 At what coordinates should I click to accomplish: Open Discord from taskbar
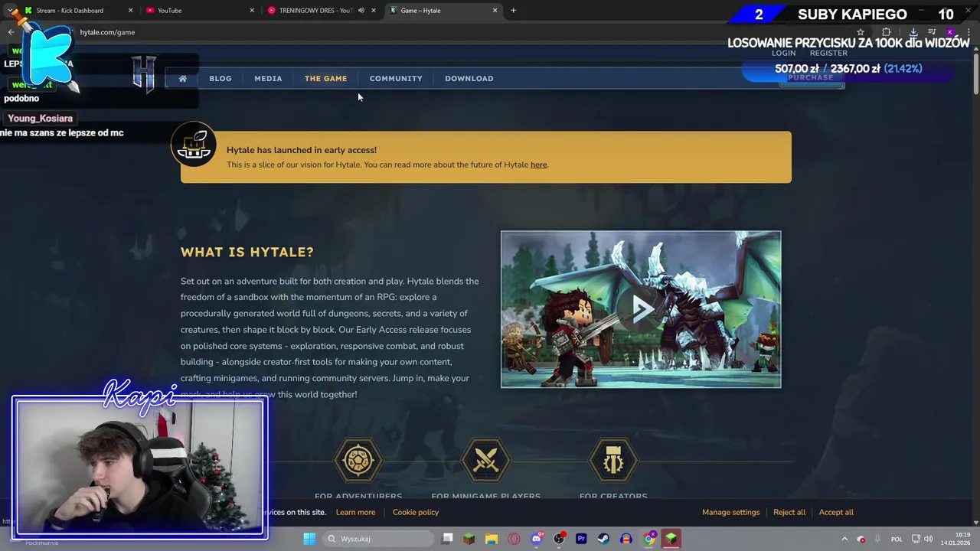(x=537, y=539)
